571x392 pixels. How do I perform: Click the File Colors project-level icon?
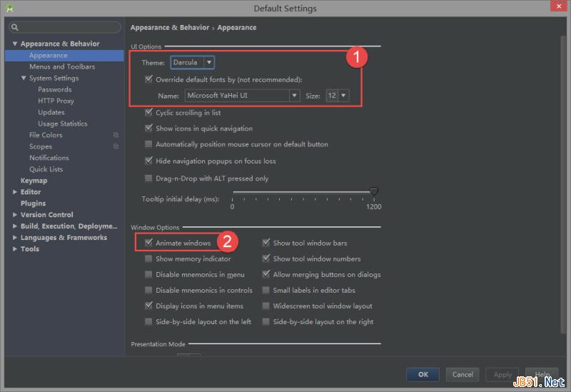click(116, 135)
